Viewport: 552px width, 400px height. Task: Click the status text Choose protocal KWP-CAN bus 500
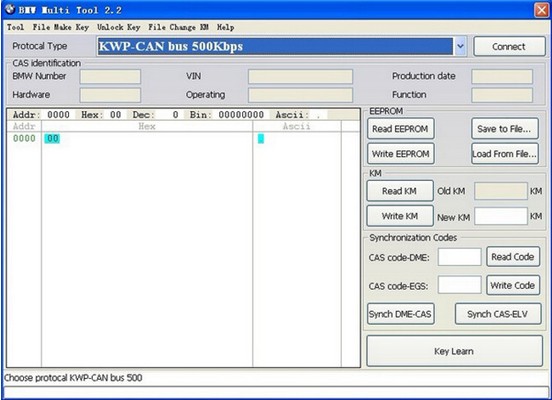73,378
